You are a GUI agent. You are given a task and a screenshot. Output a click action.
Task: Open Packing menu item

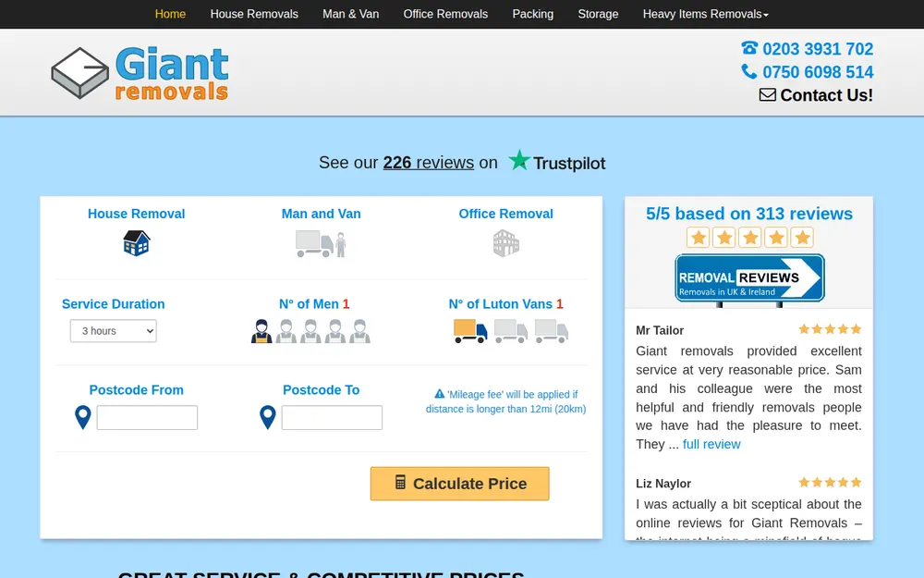coord(533,14)
